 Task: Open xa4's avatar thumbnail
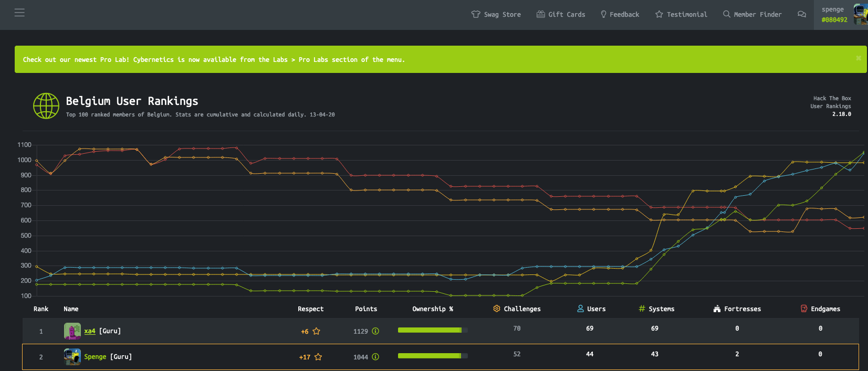click(x=72, y=331)
